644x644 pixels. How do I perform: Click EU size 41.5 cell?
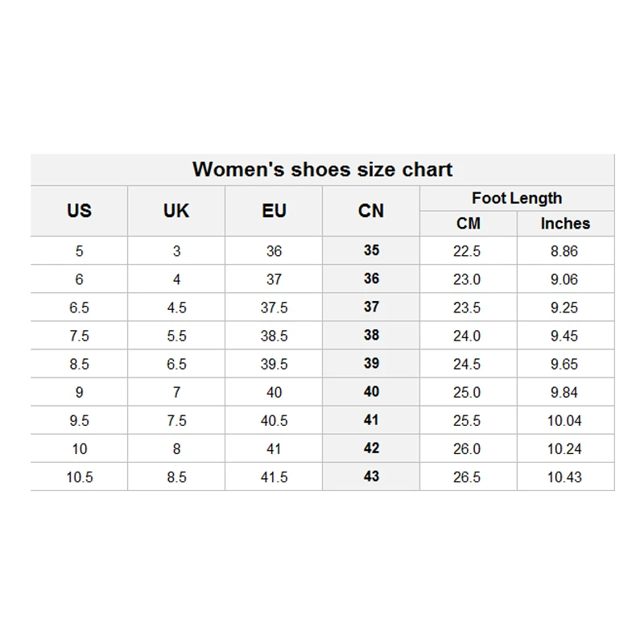pos(274,477)
